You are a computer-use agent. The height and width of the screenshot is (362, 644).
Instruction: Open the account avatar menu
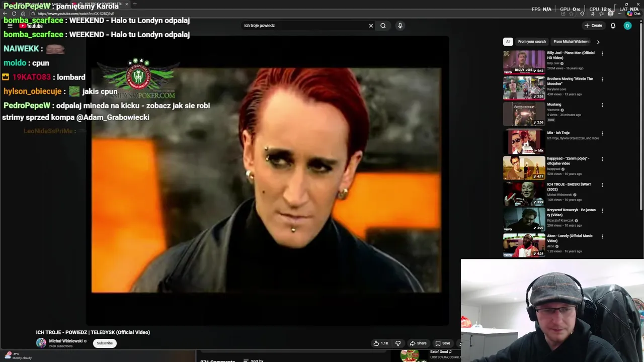pos(627,26)
